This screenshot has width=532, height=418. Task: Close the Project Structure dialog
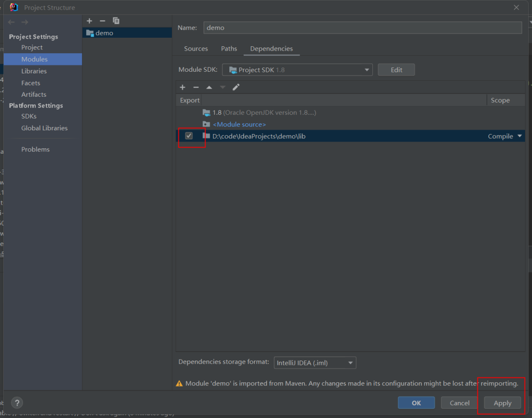tap(516, 7)
